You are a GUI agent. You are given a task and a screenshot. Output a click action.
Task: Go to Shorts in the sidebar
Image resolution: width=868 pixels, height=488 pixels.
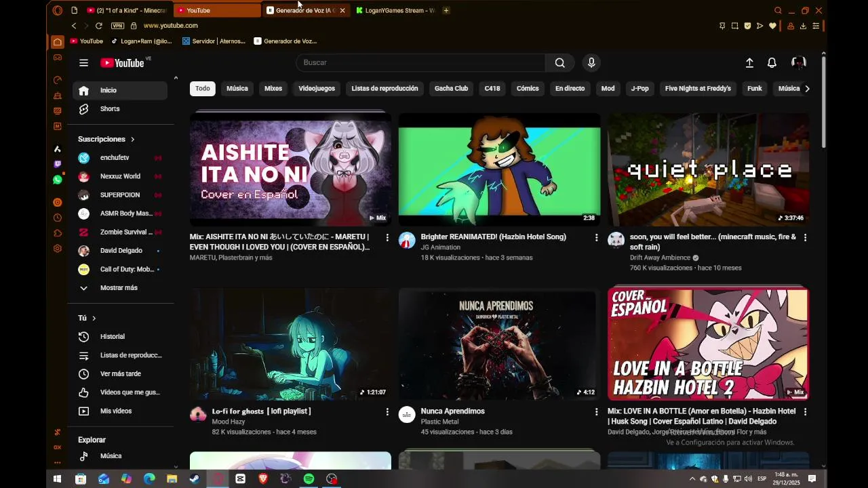click(x=120, y=108)
